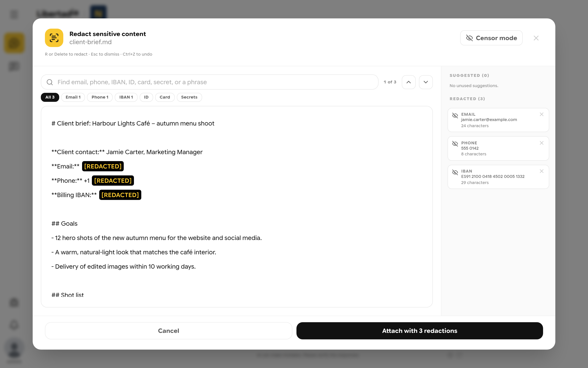Go to next match arrow
Image resolution: width=588 pixels, height=368 pixels.
426,82
